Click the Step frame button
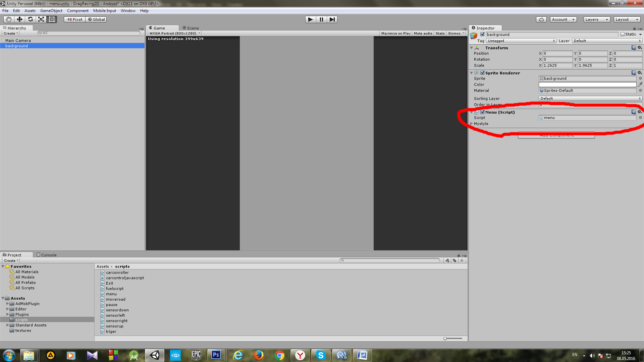Viewport: 644px width, 362px height. pyautogui.click(x=332, y=19)
